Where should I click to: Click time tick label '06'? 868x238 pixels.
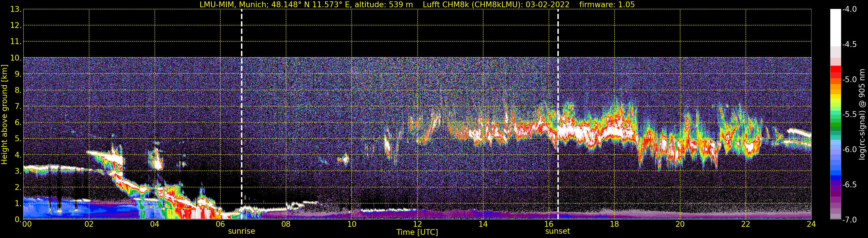[220, 224]
